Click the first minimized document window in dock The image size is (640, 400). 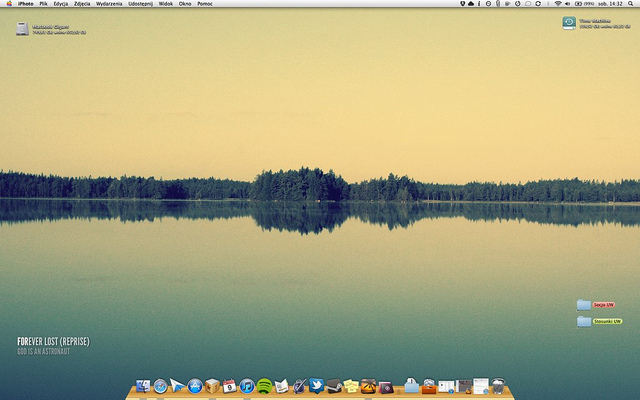pyautogui.click(x=446, y=387)
